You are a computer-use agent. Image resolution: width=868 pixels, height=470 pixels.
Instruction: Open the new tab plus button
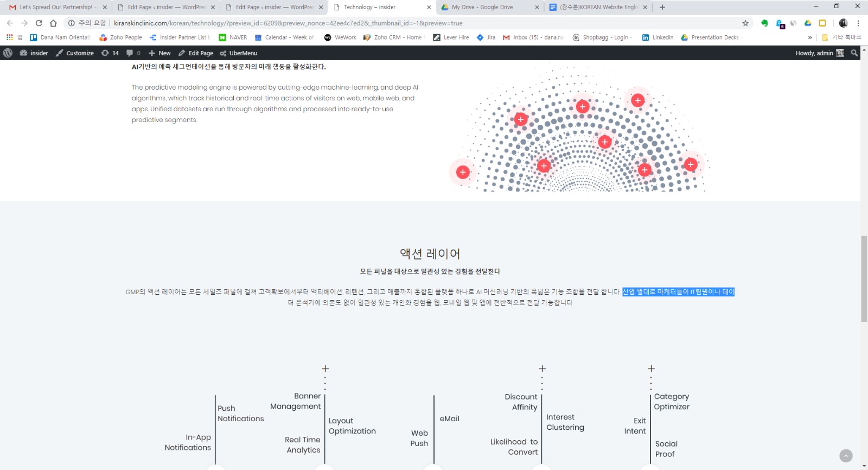tap(662, 7)
